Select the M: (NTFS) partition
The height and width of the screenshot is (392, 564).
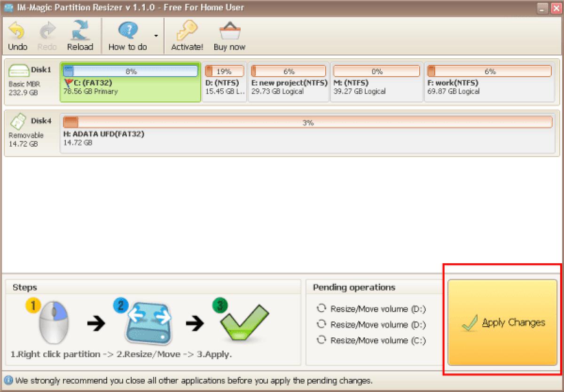[376, 82]
